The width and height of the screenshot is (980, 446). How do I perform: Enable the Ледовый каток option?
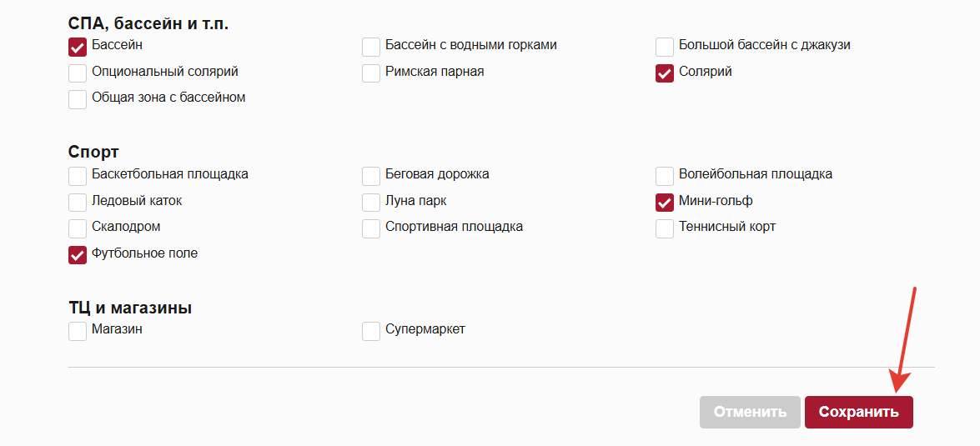[78, 203]
